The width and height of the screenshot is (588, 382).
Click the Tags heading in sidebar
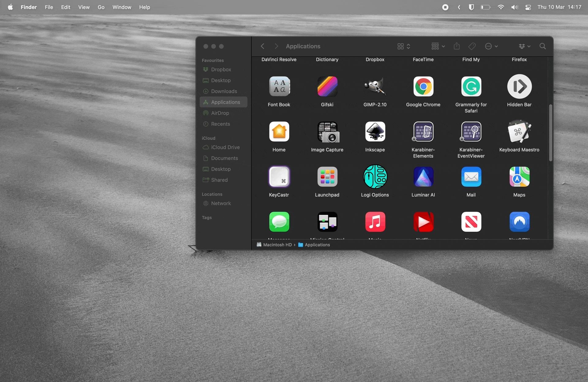click(x=207, y=217)
